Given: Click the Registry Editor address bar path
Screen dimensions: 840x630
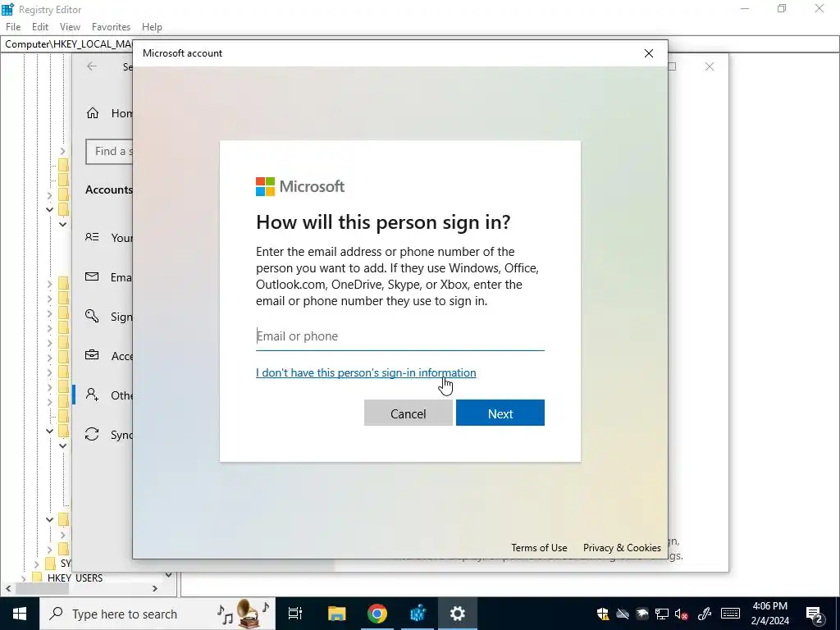Looking at the screenshot, I should click(x=68, y=44).
